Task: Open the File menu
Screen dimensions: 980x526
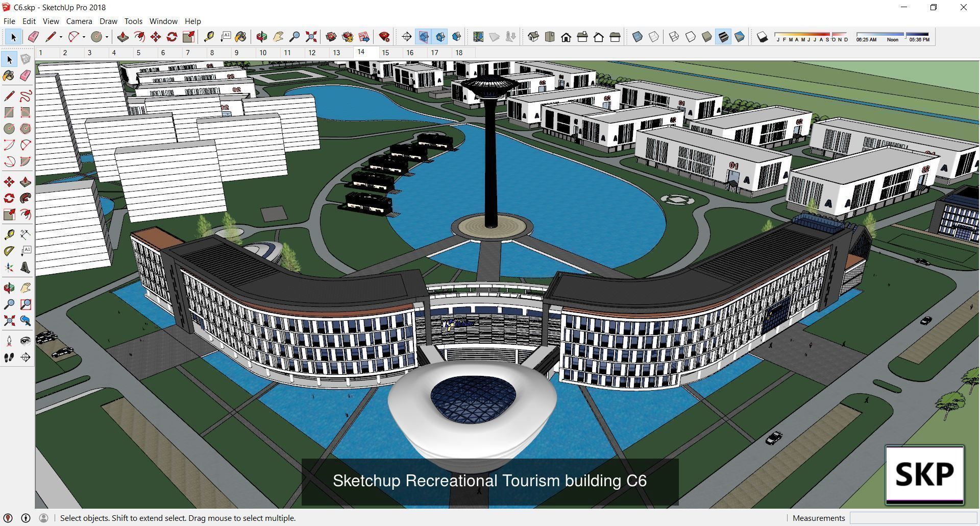Action: point(9,21)
